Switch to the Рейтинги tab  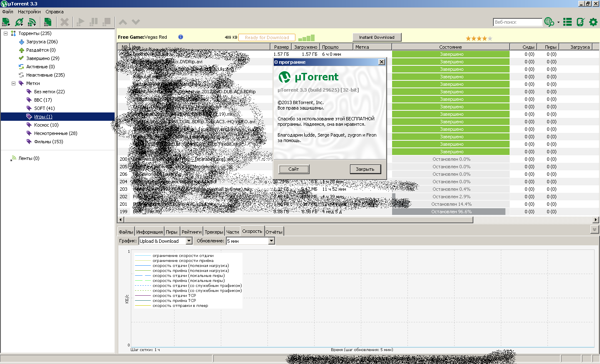click(192, 232)
